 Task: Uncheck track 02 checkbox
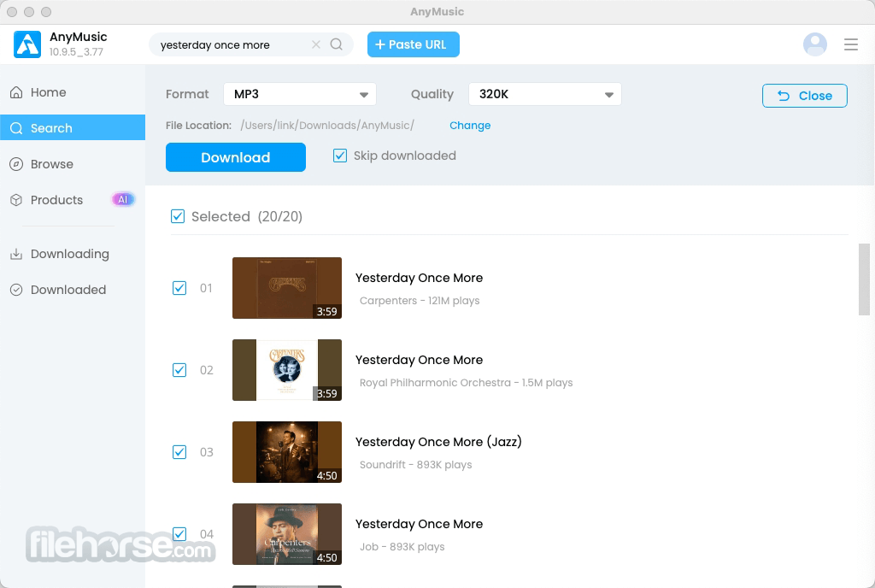(179, 370)
